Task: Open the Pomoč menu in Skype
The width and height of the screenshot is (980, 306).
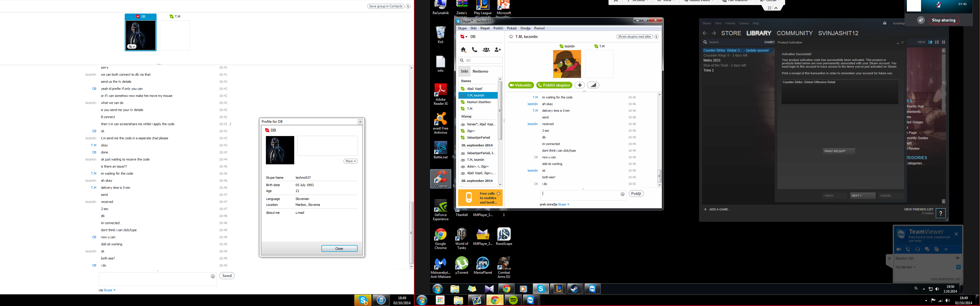Action: [540, 28]
